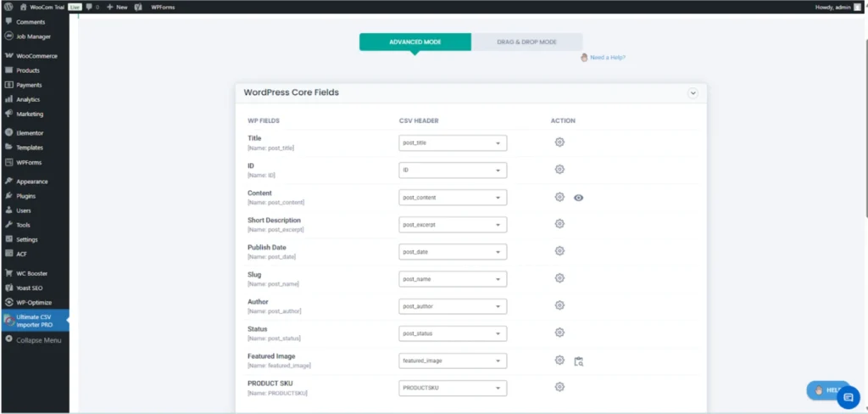Open the post_title CSV header dropdown
Screen dimensions: 868x414
point(453,143)
